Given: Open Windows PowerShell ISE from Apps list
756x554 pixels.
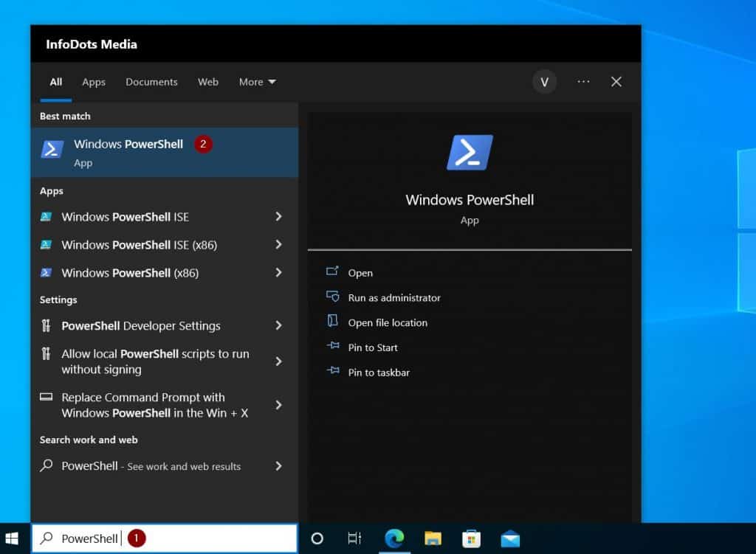Looking at the screenshot, I should click(165, 217).
